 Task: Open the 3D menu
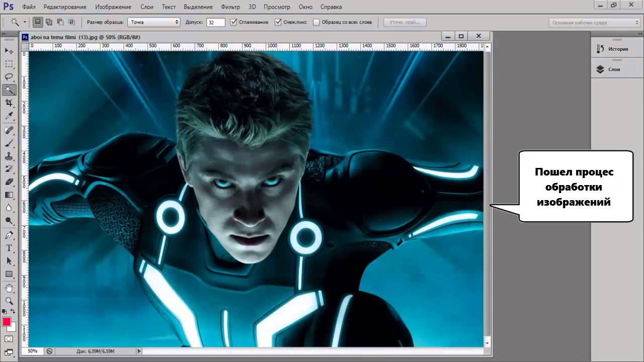(x=252, y=7)
